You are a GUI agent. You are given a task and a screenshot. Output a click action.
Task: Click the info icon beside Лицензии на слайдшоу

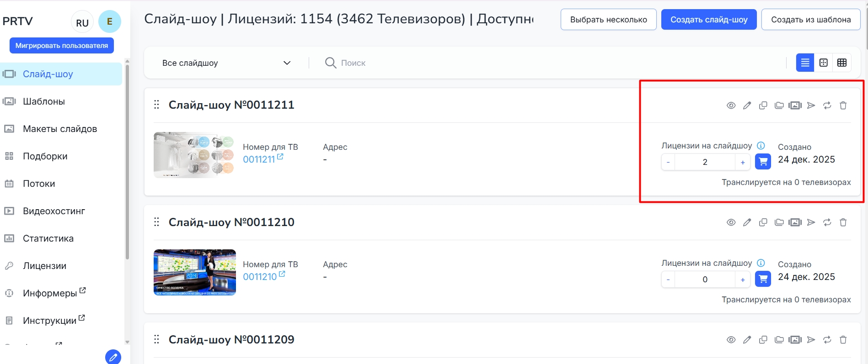[x=761, y=146]
